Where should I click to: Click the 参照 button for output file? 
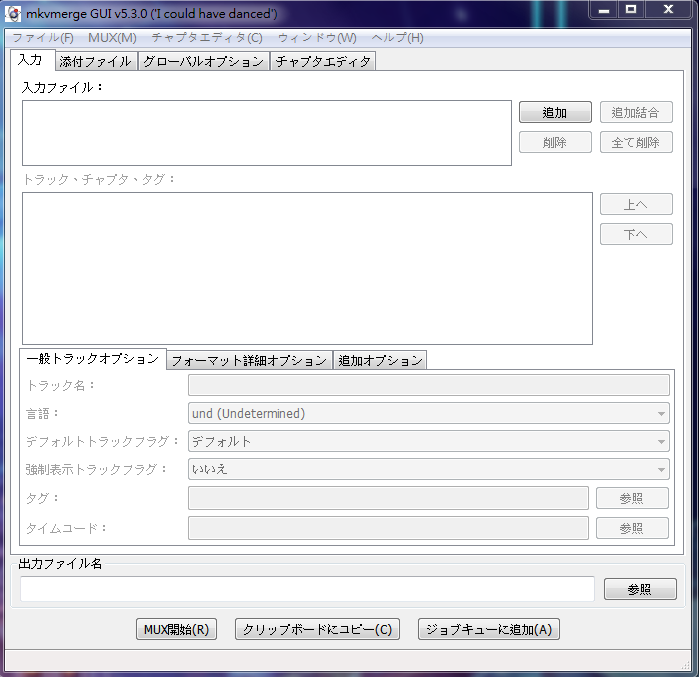coord(640,589)
